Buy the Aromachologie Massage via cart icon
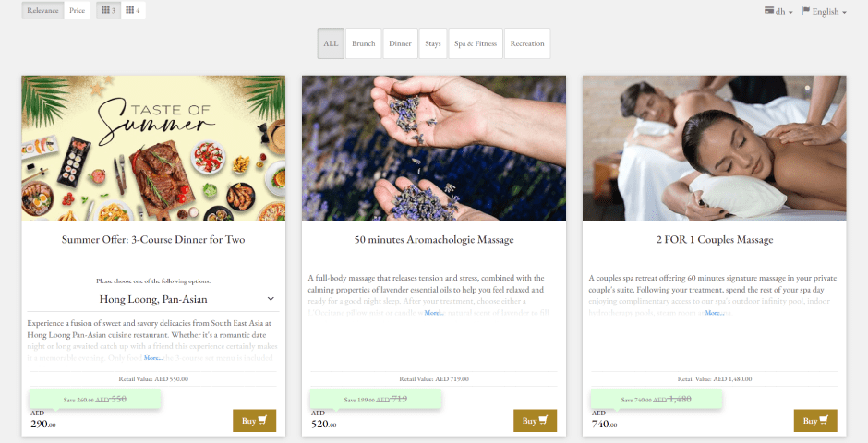 pos(544,420)
